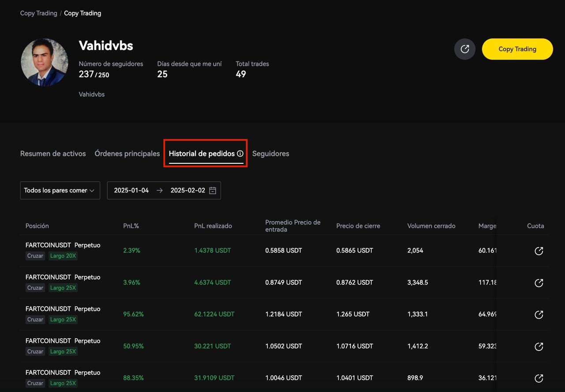Open the calendar icon in date range
The width and height of the screenshot is (565, 392).
coord(213,191)
